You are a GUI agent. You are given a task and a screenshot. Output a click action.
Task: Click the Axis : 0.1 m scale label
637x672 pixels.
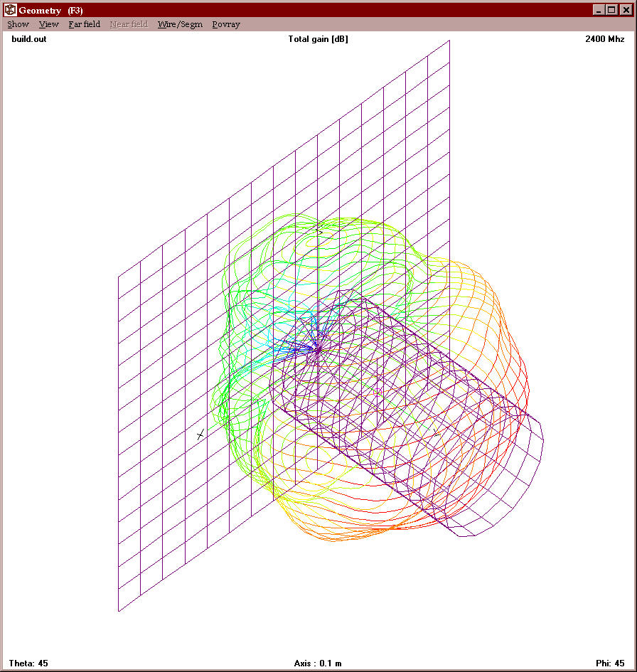pyautogui.click(x=318, y=663)
